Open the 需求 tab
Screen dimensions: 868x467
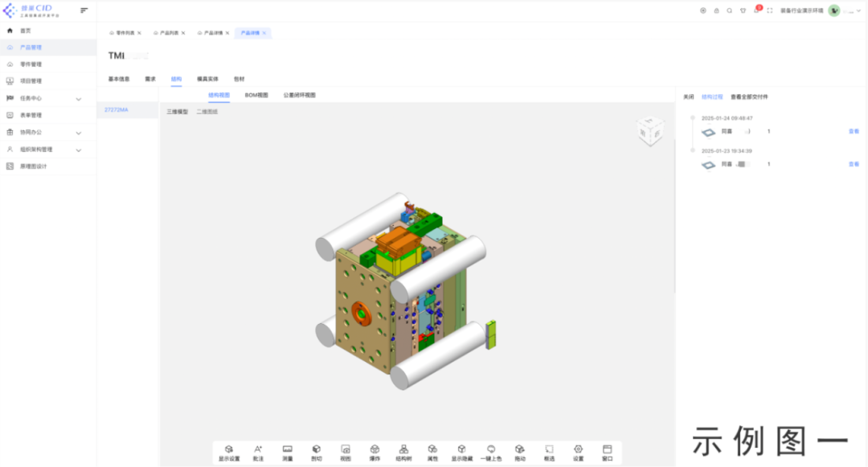pos(150,79)
